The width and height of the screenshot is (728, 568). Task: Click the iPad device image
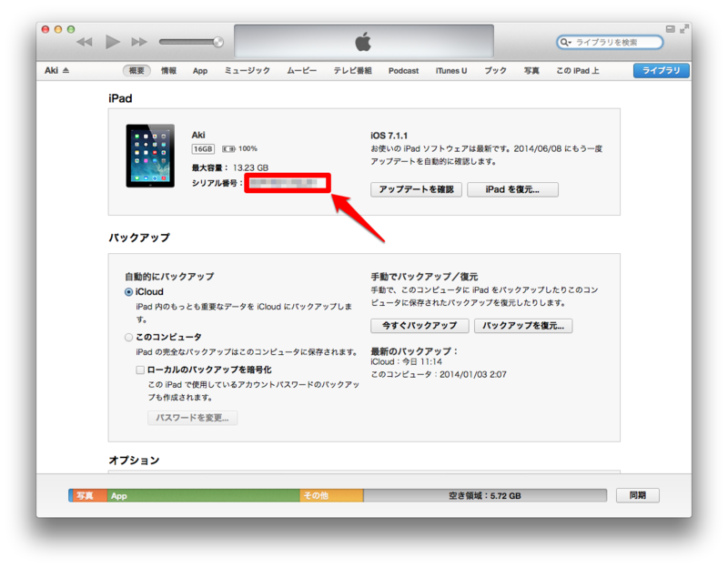click(150, 156)
